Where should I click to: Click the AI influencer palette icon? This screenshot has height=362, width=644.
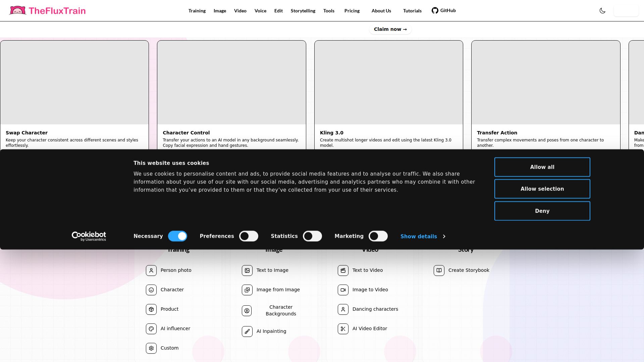tap(151, 329)
